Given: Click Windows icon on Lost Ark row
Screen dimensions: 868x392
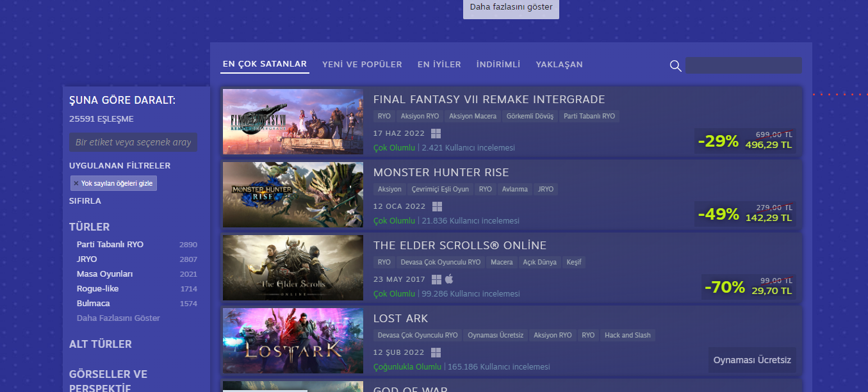Looking at the screenshot, I should 436,352.
